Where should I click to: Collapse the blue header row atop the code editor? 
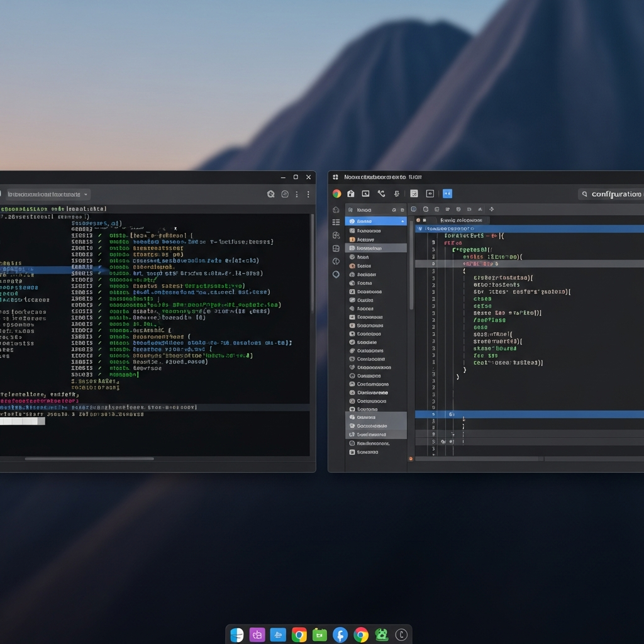[x=530, y=229]
